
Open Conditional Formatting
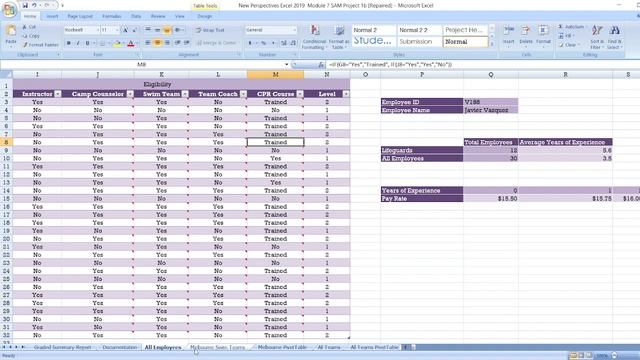coord(314,37)
